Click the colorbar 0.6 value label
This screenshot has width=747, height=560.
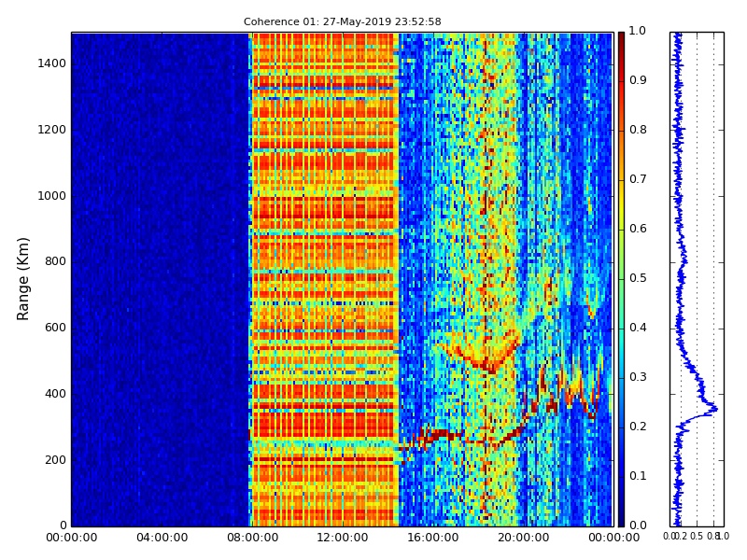coord(638,229)
